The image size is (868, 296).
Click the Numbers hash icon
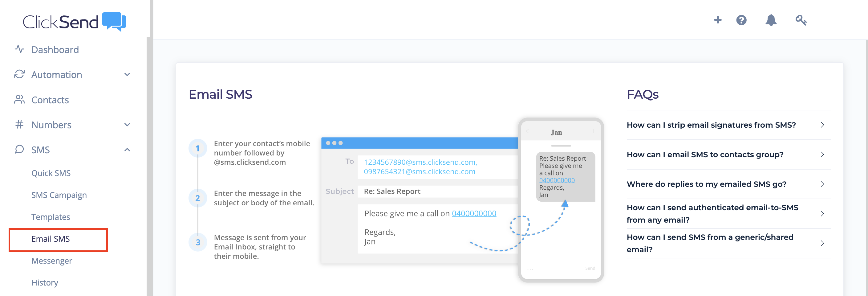click(x=19, y=124)
